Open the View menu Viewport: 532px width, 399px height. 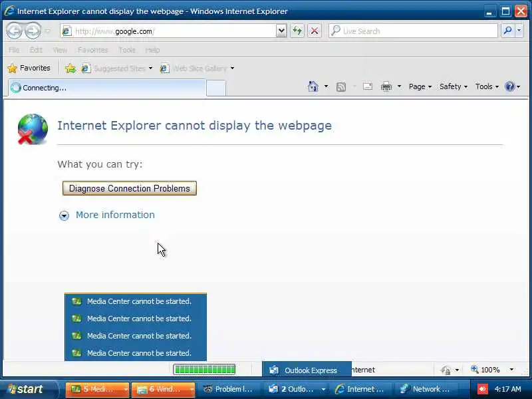tap(60, 51)
